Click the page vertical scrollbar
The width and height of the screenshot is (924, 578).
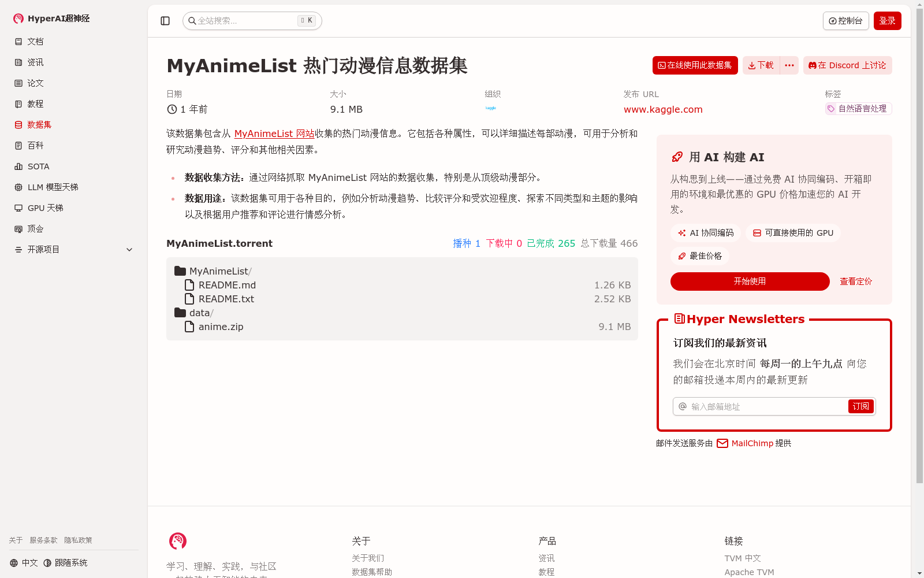point(919,246)
